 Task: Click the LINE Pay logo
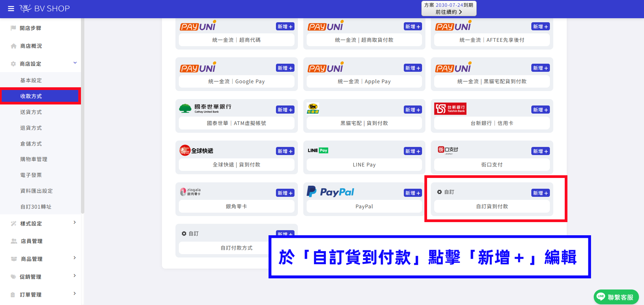318,150
